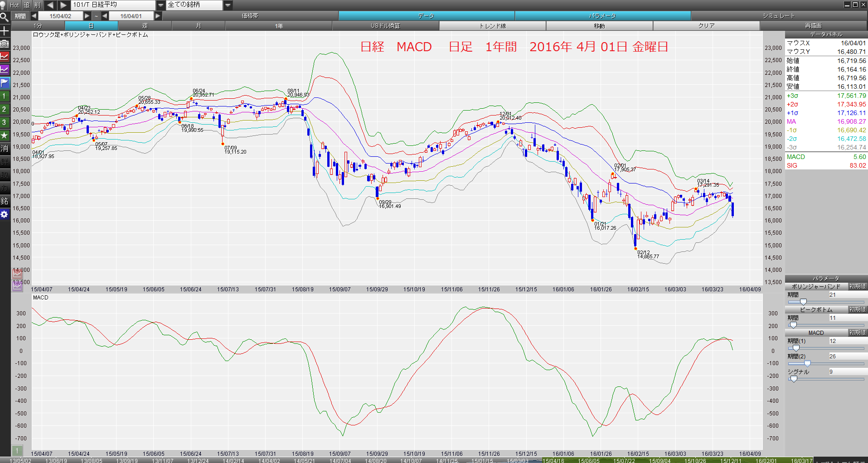This screenshot has width=868, height=463.
Task: Click the 削 delete button
Action: point(38,5)
